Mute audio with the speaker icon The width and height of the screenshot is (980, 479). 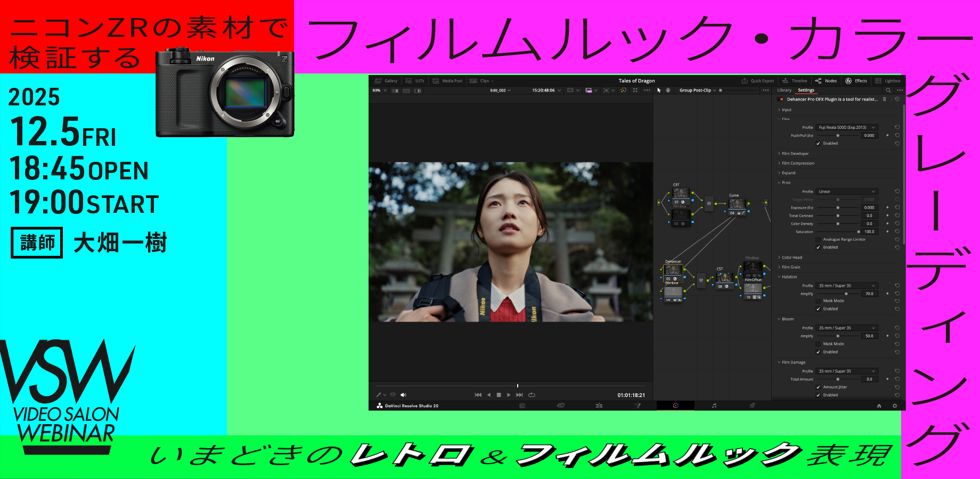coord(403,395)
